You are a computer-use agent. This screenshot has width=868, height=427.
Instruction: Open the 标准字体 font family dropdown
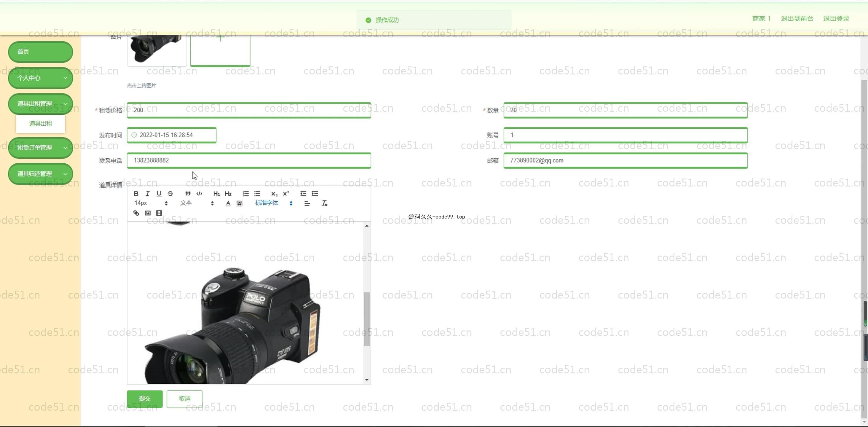coord(274,203)
